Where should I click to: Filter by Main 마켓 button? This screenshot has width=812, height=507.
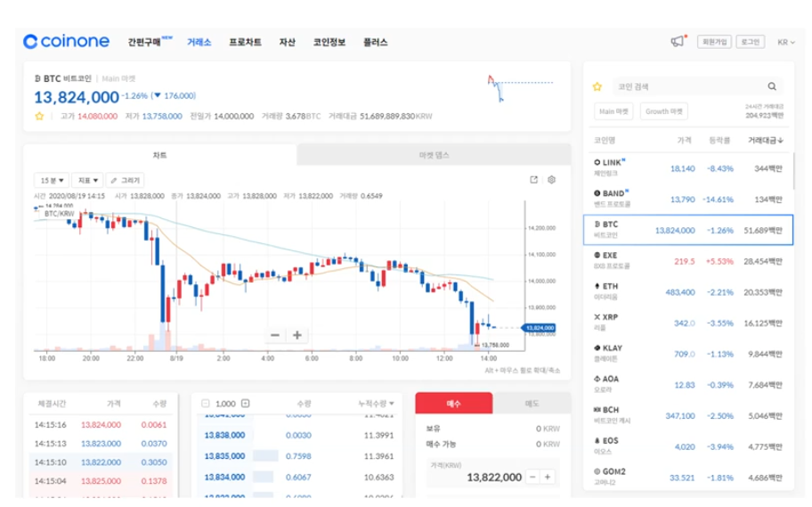coord(613,111)
